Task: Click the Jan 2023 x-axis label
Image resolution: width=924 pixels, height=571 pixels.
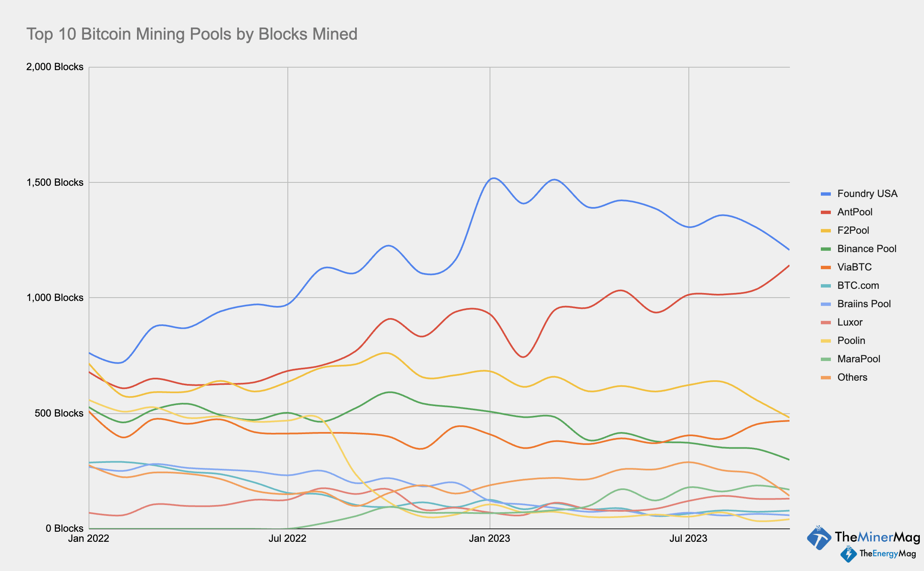Action: coord(489,538)
